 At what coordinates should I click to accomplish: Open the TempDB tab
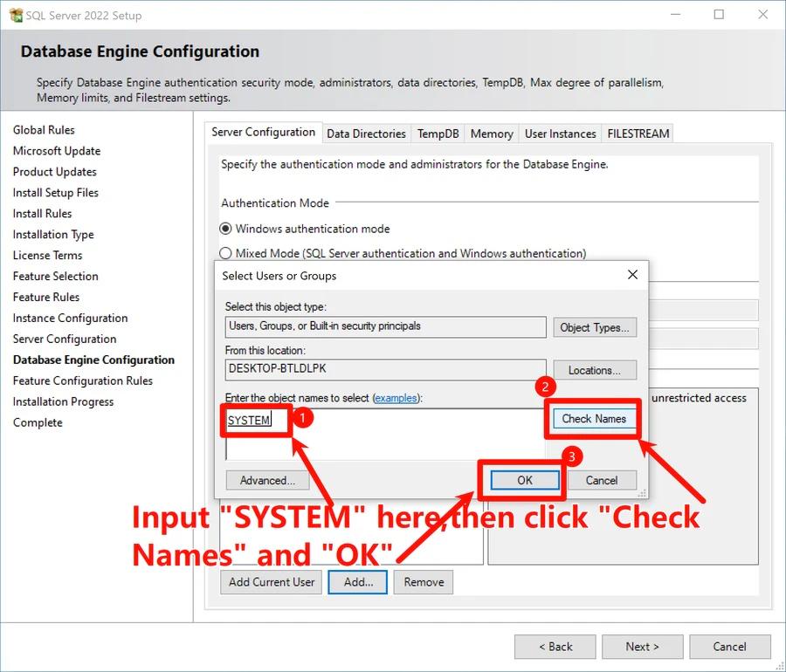click(438, 134)
